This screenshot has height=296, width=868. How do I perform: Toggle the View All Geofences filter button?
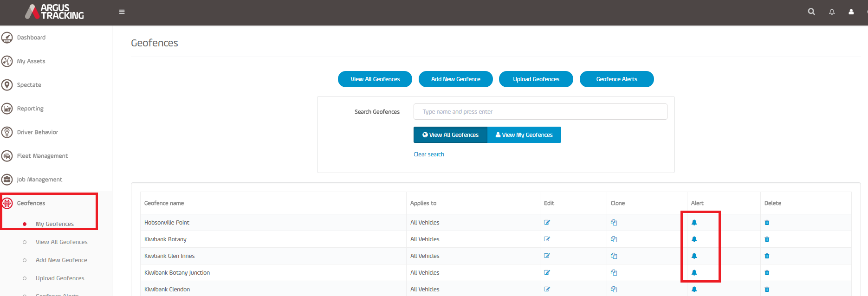pyautogui.click(x=450, y=135)
